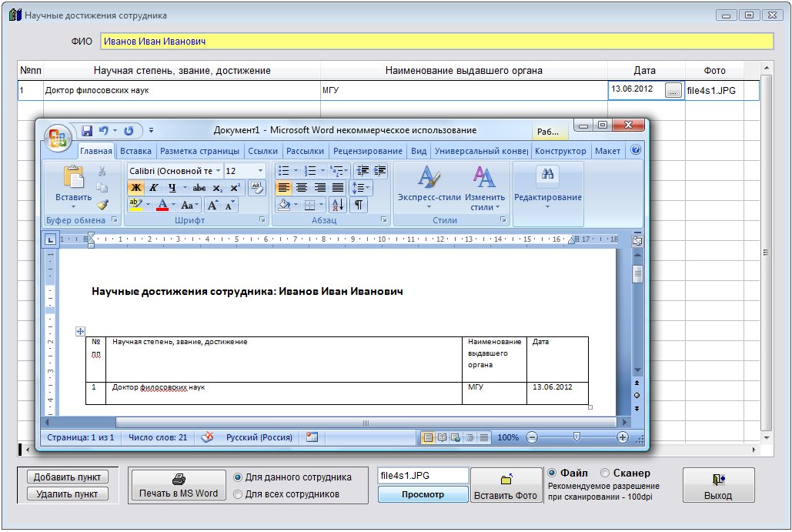792x532 pixels.
Task: Decrease paragraph indent
Action: click(x=363, y=171)
